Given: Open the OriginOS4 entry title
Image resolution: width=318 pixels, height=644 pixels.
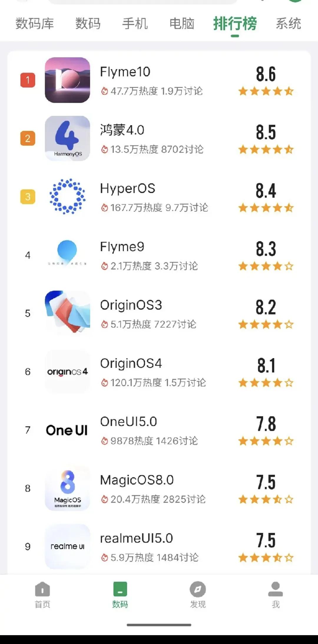Looking at the screenshot, I should pos(131,363).
